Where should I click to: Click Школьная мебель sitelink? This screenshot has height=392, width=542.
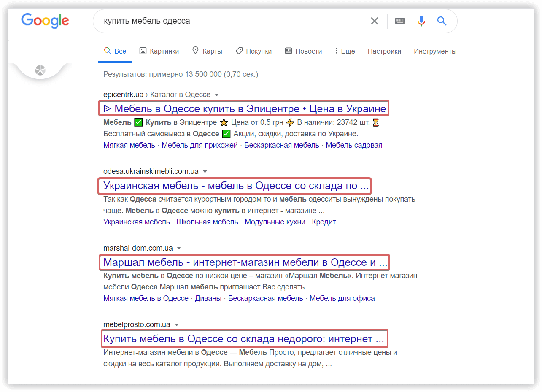207,222
